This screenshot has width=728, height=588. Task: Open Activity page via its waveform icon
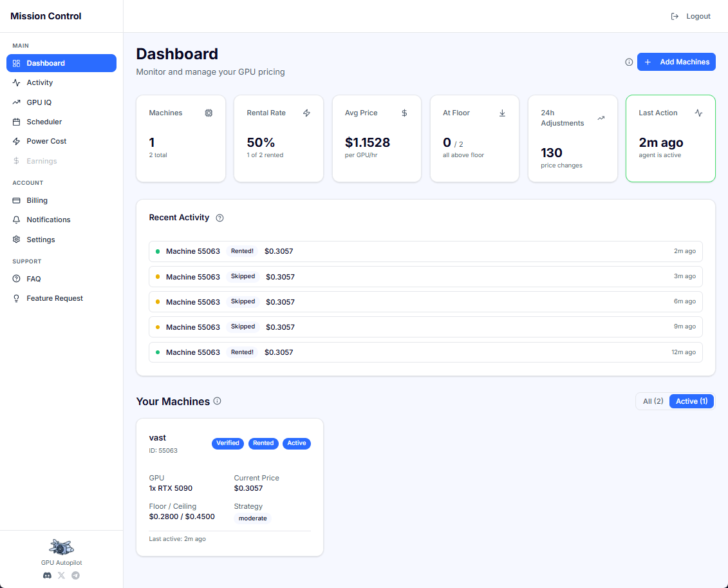16,82
